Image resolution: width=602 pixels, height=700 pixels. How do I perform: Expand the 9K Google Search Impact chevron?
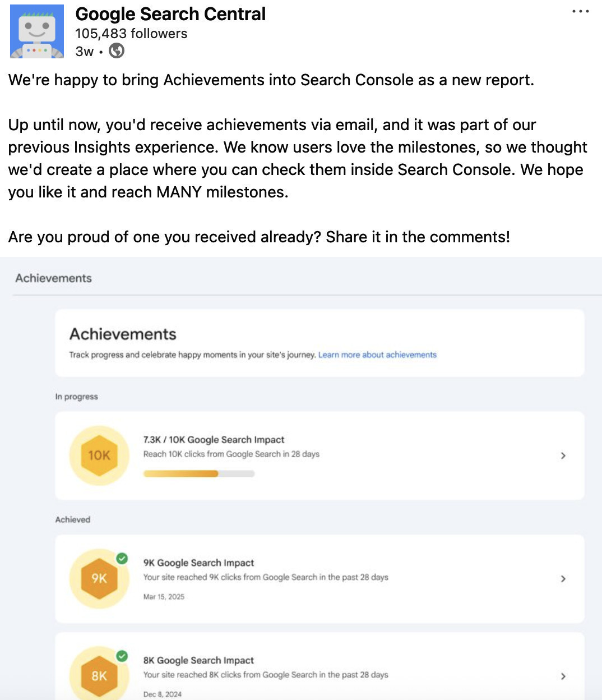coord(563,578)
